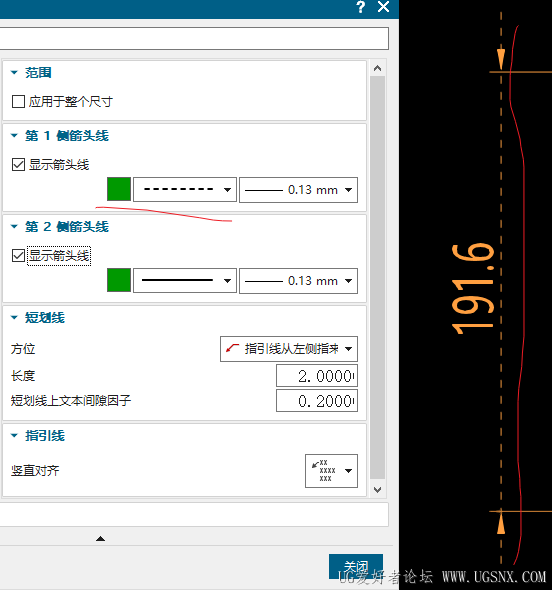Click the collapse-dialog triangle at bottom
This screenshot has width=552, height=590.
(100, 539)
